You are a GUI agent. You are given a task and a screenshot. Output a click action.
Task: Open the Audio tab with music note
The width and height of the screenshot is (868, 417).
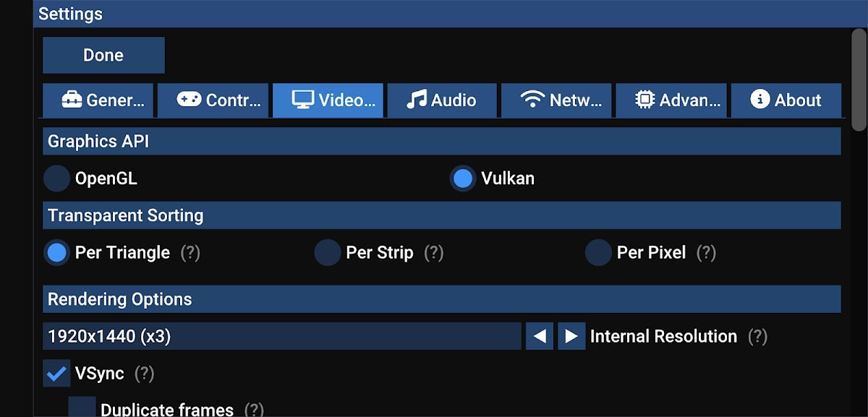pyautogui.click(x=442, y=100)
